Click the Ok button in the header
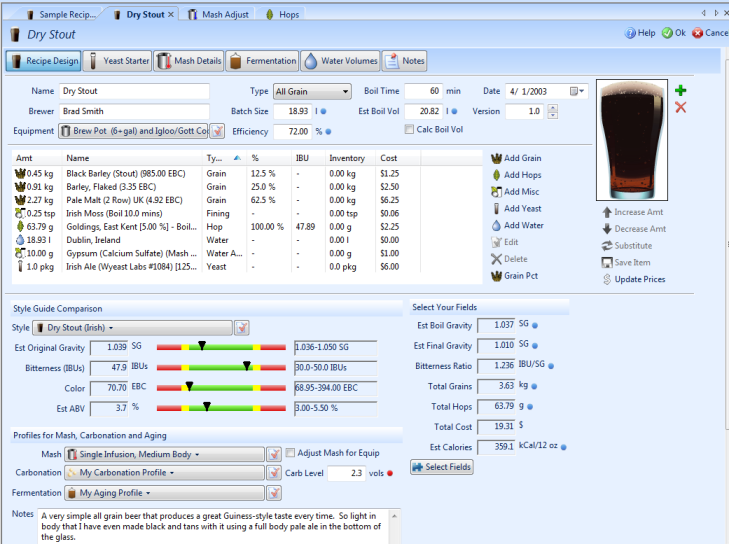 coord(673,33)
